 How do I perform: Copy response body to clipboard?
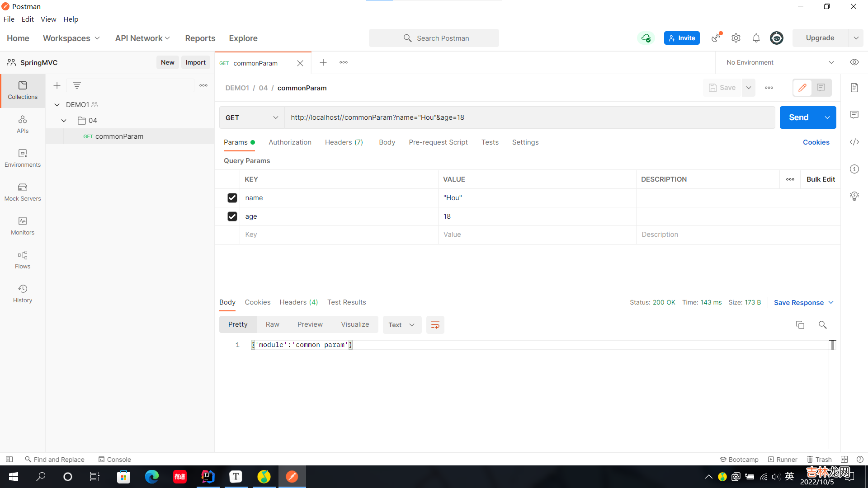pyautogui.click(x=800, y=325)
